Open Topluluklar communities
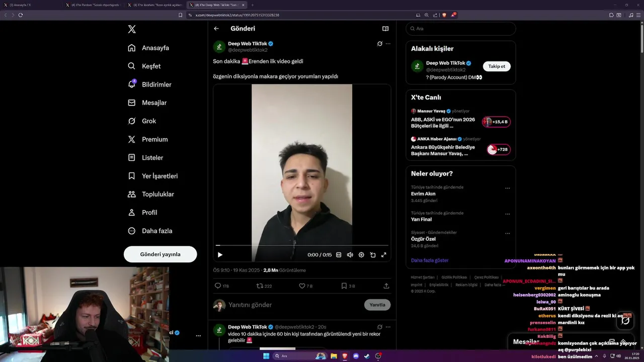 [x=151, y=194]
